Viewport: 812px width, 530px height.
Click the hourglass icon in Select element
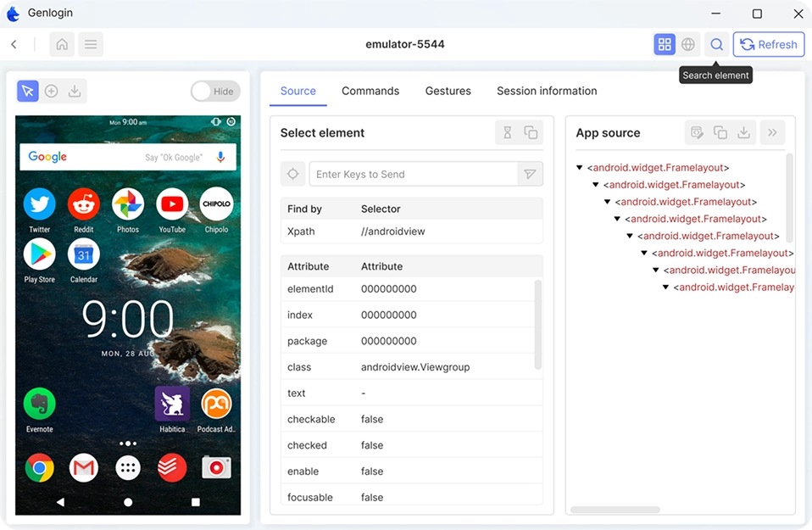pyautogui.click(x=508, y=132)
